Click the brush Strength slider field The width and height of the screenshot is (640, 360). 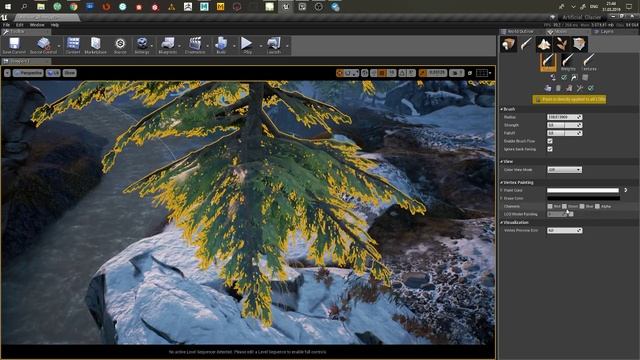[x=564, y=125]
